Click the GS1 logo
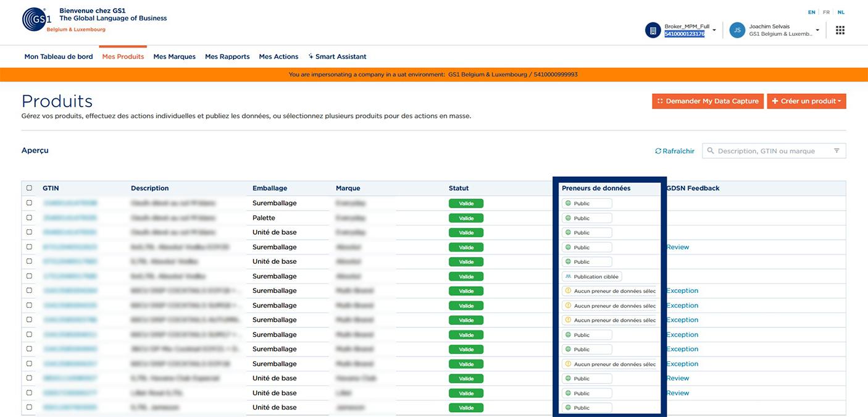Screen dimensions: 868x417 pyautogui.click(x=37, y=19)
